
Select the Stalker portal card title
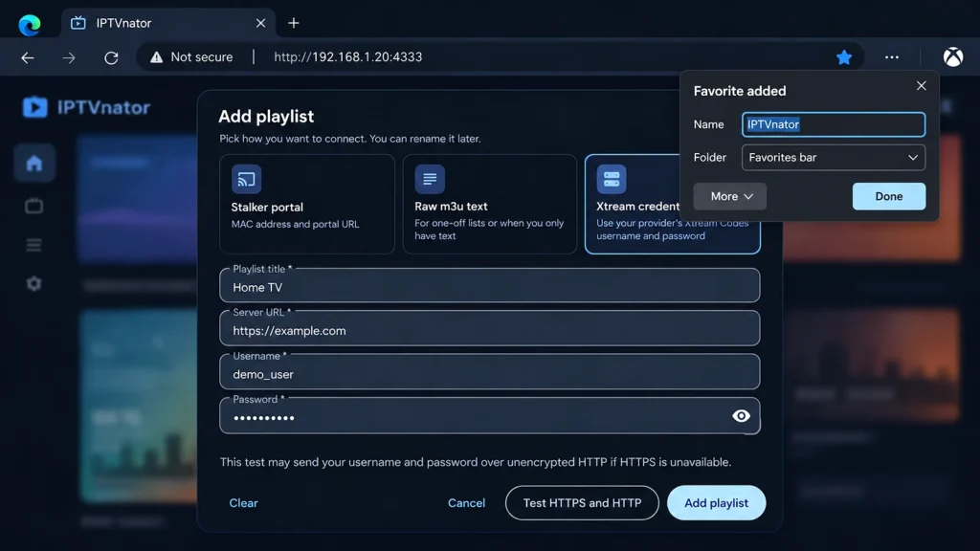(267, 208)
